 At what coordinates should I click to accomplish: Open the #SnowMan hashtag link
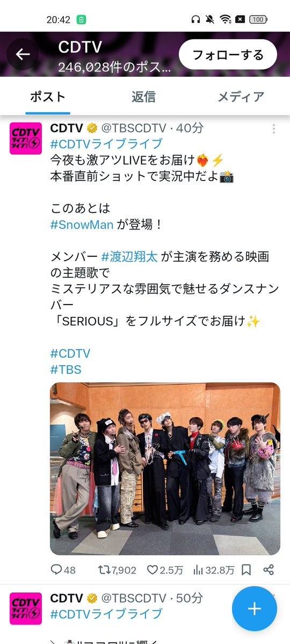click(82, 225)
